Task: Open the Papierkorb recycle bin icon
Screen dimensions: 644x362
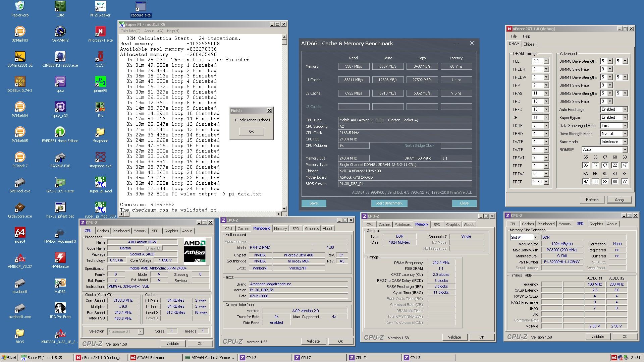Action: 20,9
